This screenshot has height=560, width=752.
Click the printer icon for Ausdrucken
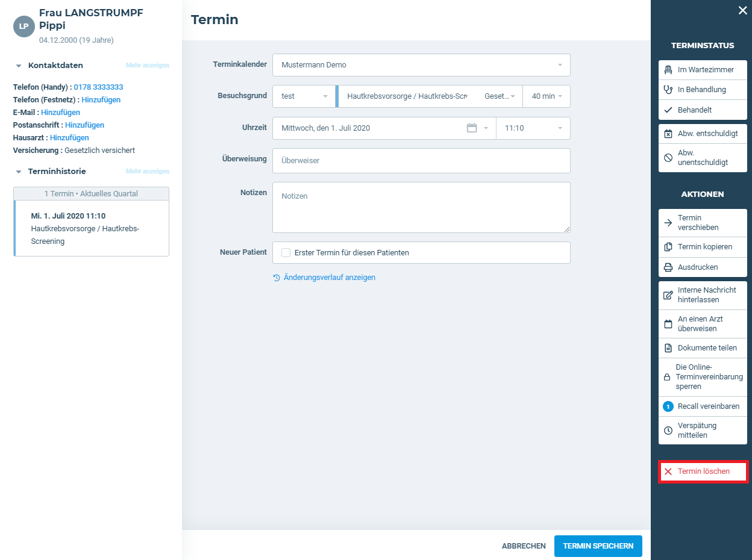(x=668, y=267)
